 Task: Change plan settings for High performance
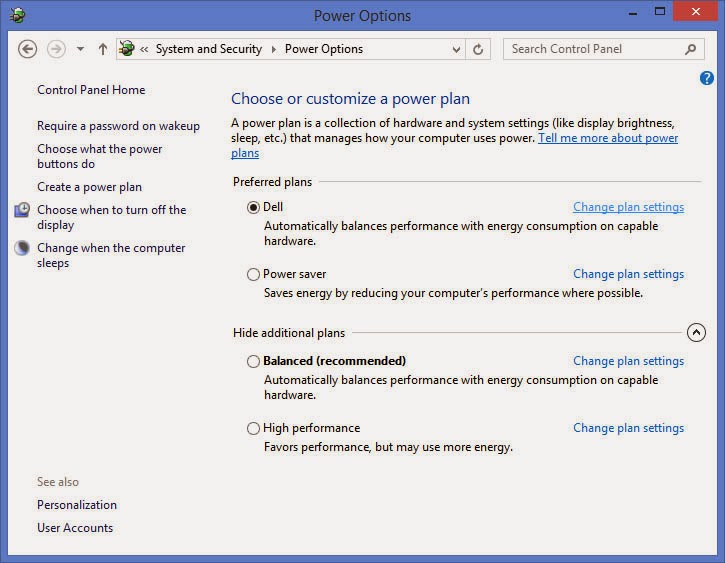(628, 428)
